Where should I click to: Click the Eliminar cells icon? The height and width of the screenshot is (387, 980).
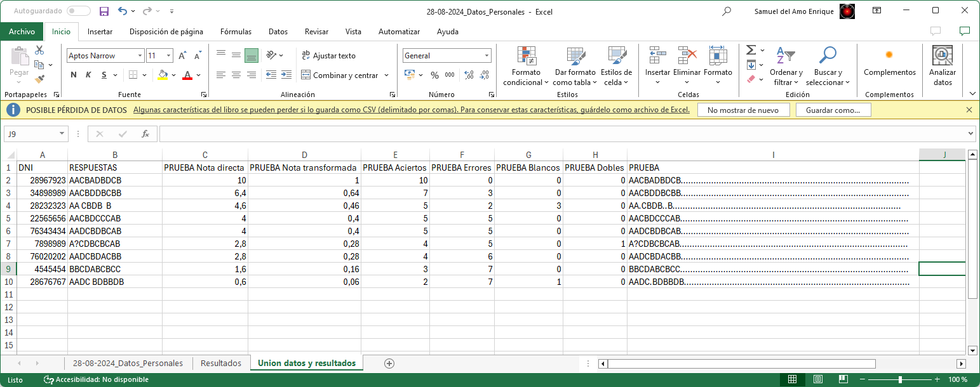(687, 55)
